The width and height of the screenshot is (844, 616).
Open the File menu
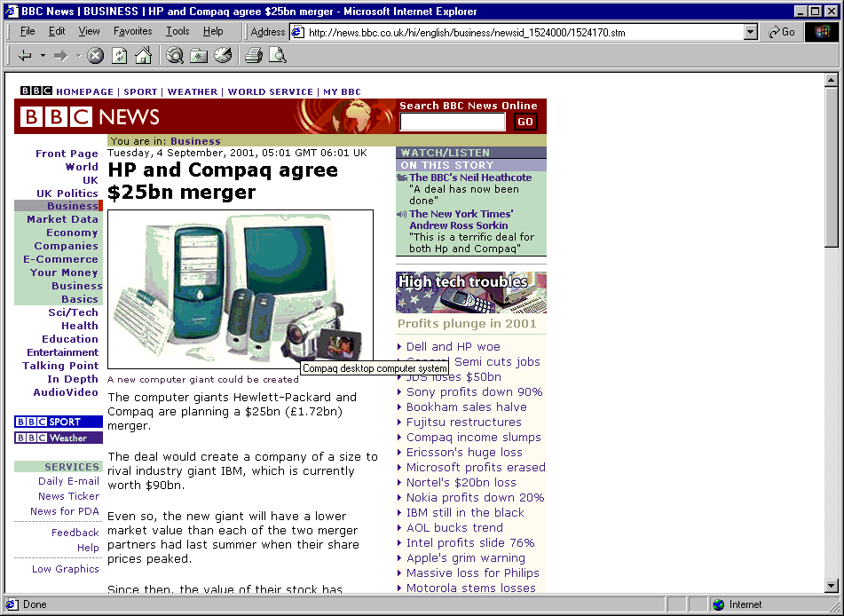pyautogui.click(x=28, y=32)
